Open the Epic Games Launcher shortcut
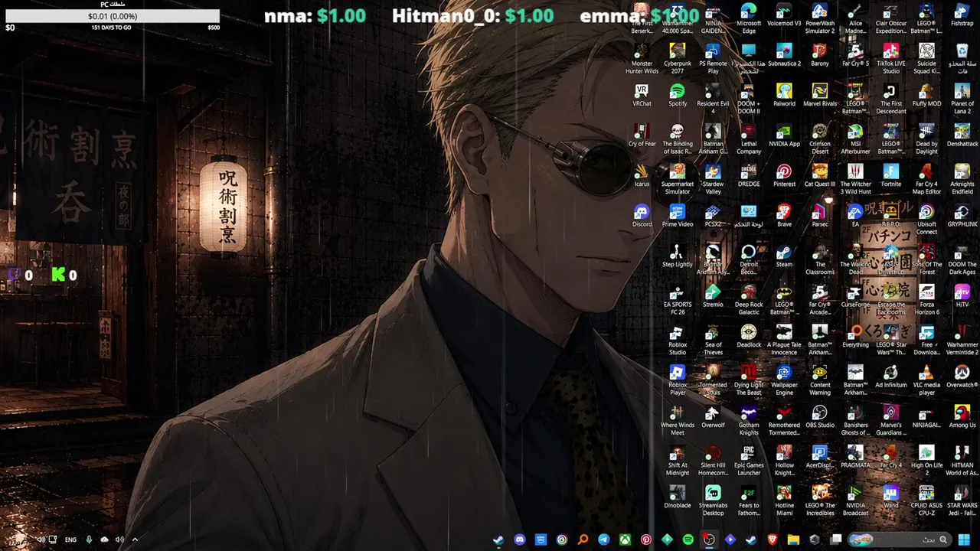980x551 pixels. 748,461
